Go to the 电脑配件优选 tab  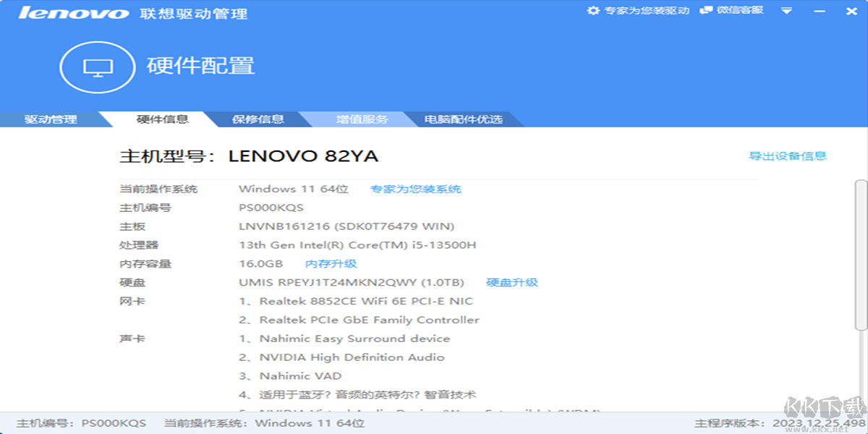point(463,119)
